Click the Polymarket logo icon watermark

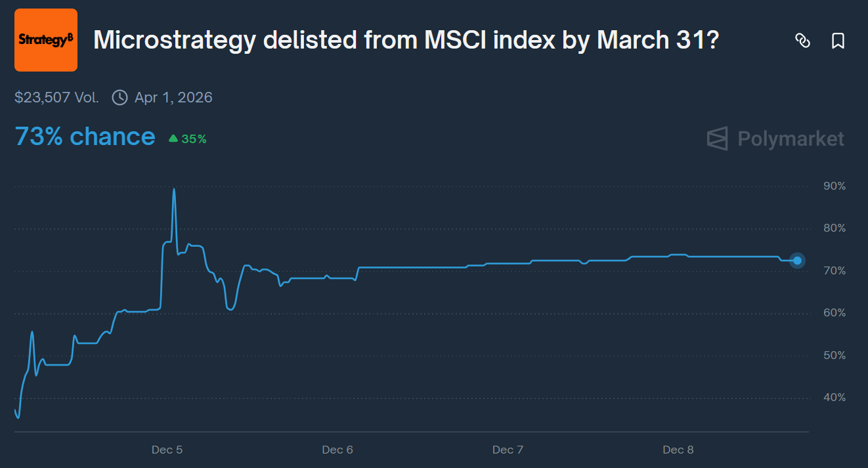tap(718, 138)
